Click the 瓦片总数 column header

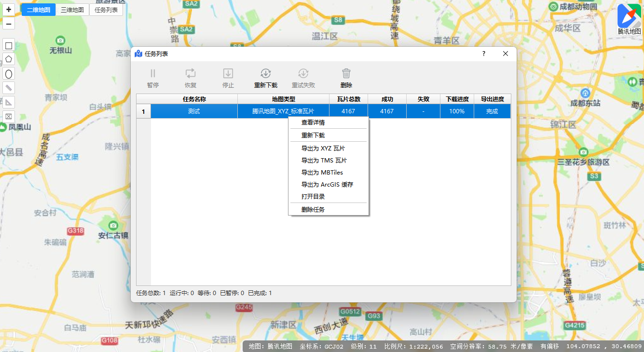point(348,99)
